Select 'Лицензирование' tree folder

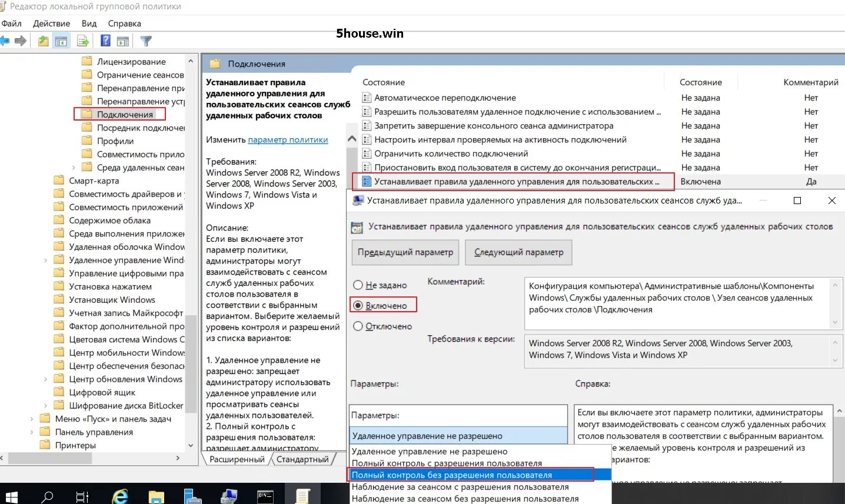[x=131, y=62]
